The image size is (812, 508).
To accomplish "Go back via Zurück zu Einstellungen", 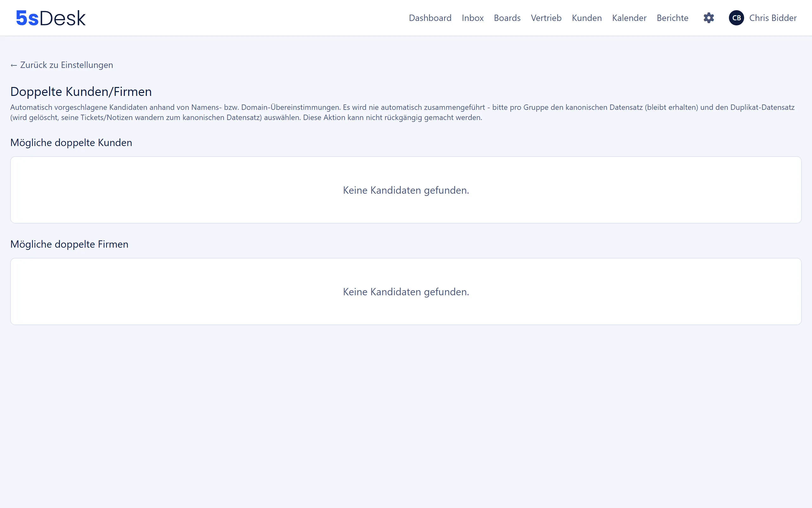I will click(x=62, y=65).
